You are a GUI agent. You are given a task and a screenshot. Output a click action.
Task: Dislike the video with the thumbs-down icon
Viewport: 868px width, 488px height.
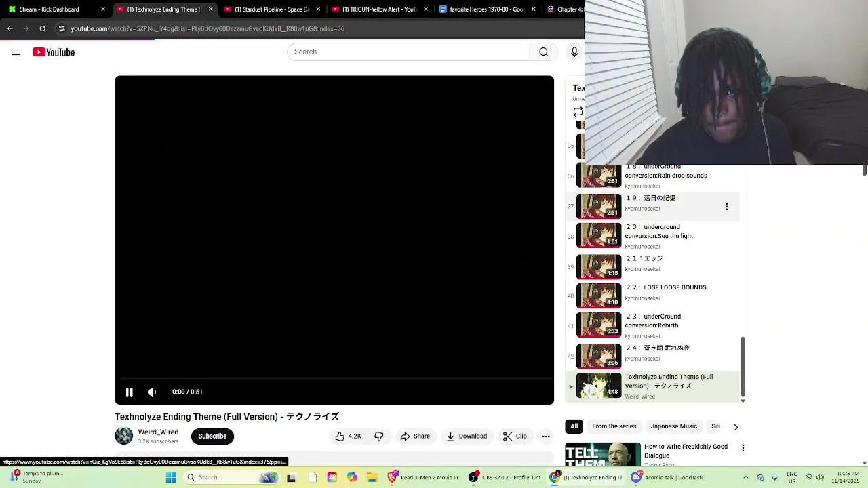pos(379,436)
